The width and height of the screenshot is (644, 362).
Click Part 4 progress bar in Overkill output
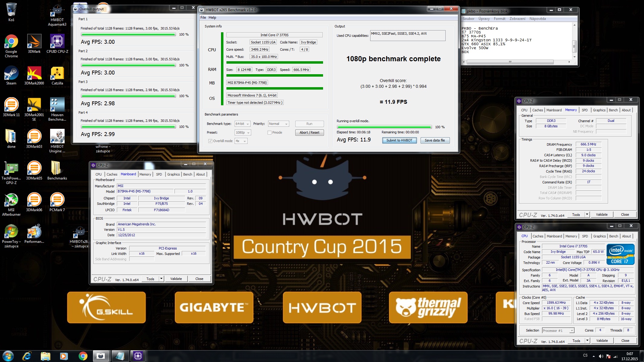click(128, 127)
